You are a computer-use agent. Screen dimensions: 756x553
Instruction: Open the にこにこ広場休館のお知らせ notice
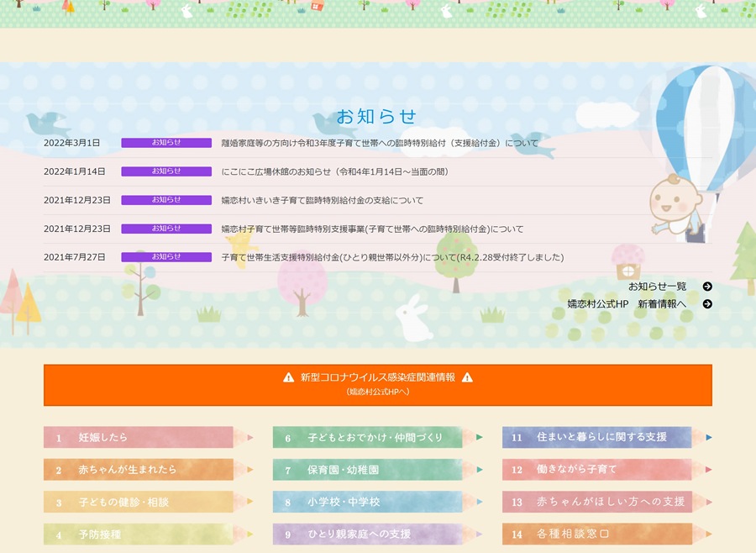[334, 172]
